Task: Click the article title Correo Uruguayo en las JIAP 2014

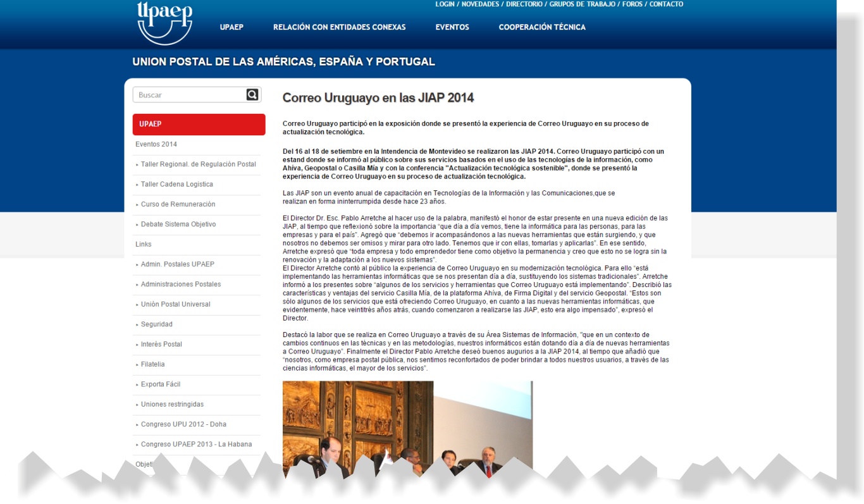Action: click(x=378, y=98)
